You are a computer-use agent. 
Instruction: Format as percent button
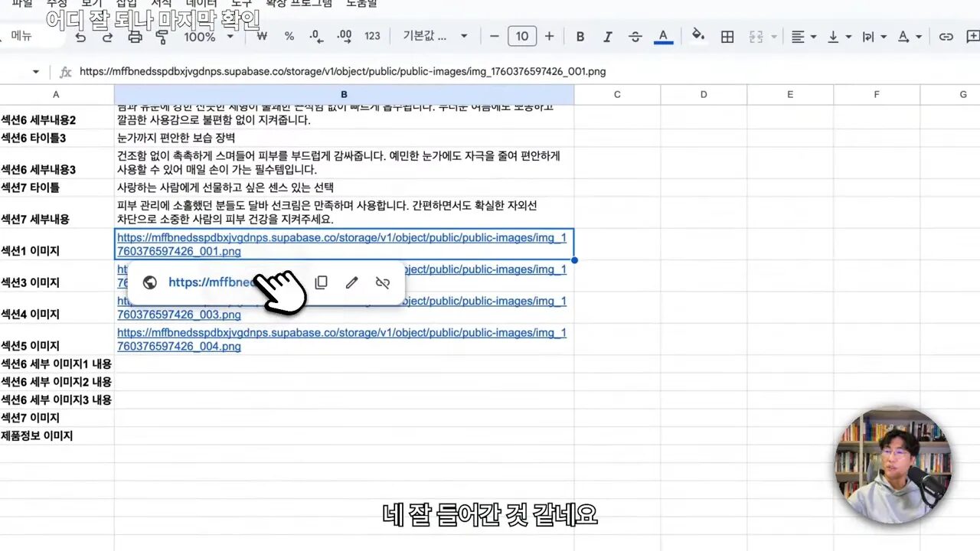[x=289, y=37]
